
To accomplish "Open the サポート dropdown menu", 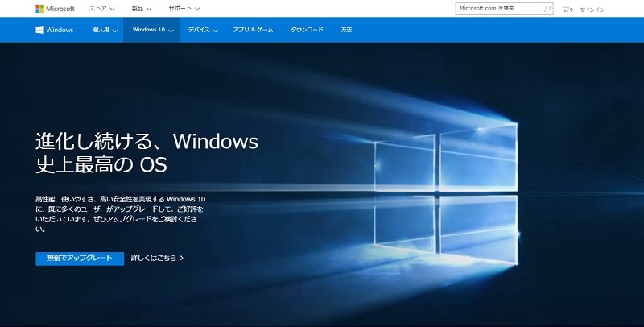I will (184, 8).
